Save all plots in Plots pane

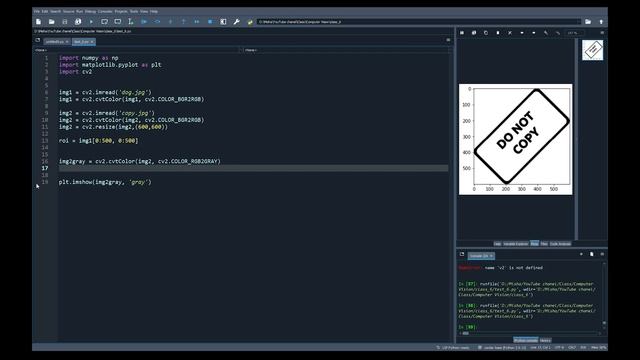(474, 33)
